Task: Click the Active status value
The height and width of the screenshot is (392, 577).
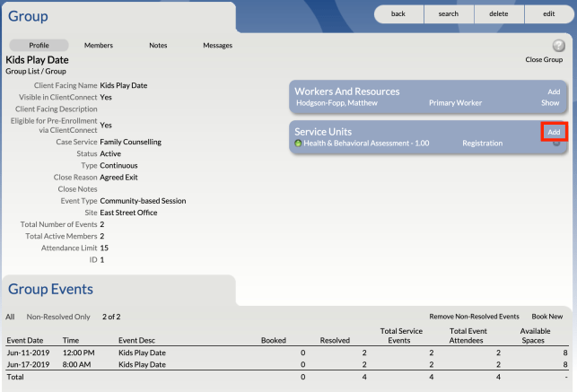Action: click(x=110, y=153)
